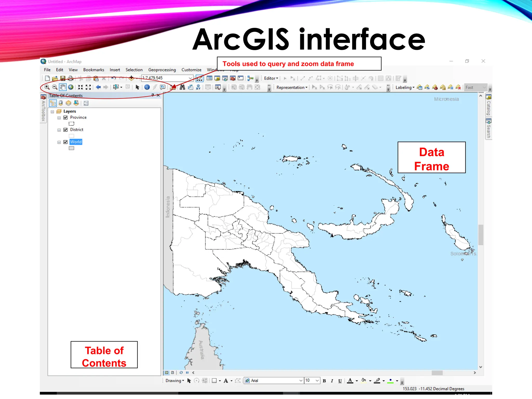Uncheck the District layer checkbox
The image size is (532, 399).
(65, 130)
